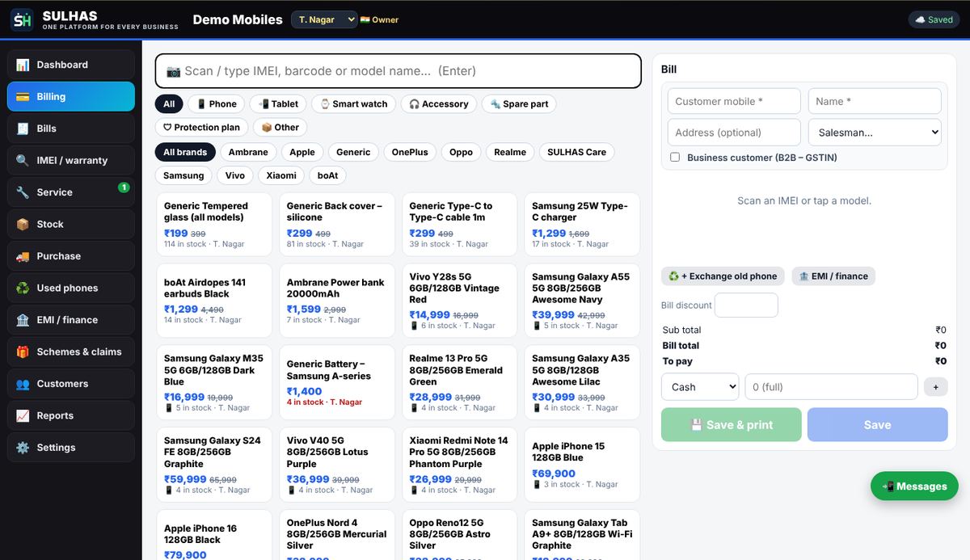Image resolution: width=970 pixels, height=560 pixels.
Task: Click the Stock box icon in sidebar
Action: pyautogui.click(x=23, y=224)
